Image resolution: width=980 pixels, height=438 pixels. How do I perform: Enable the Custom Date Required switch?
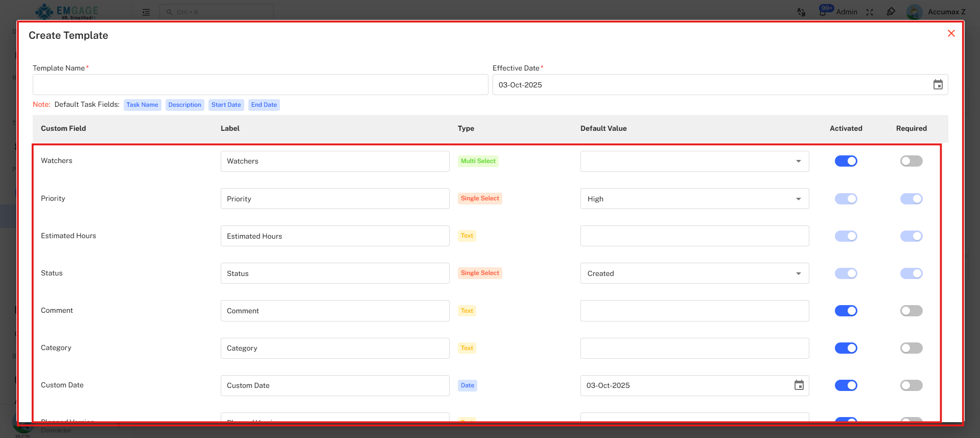pos(911,385)
